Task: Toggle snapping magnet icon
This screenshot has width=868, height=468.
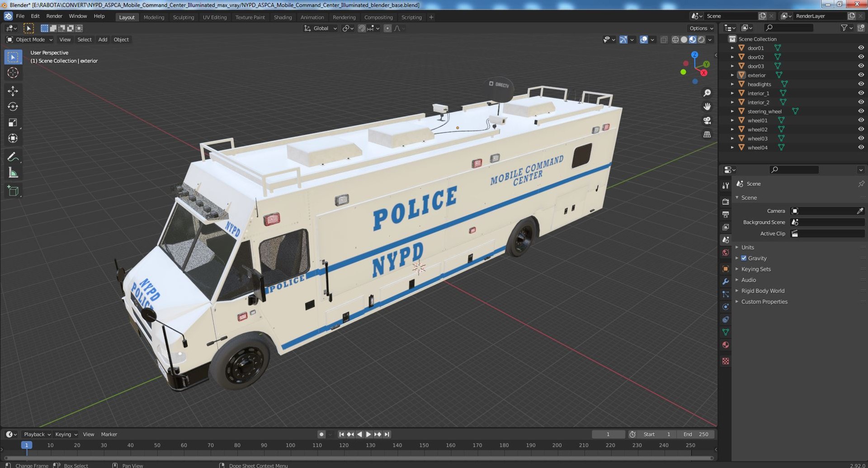Action: point(362,28)
